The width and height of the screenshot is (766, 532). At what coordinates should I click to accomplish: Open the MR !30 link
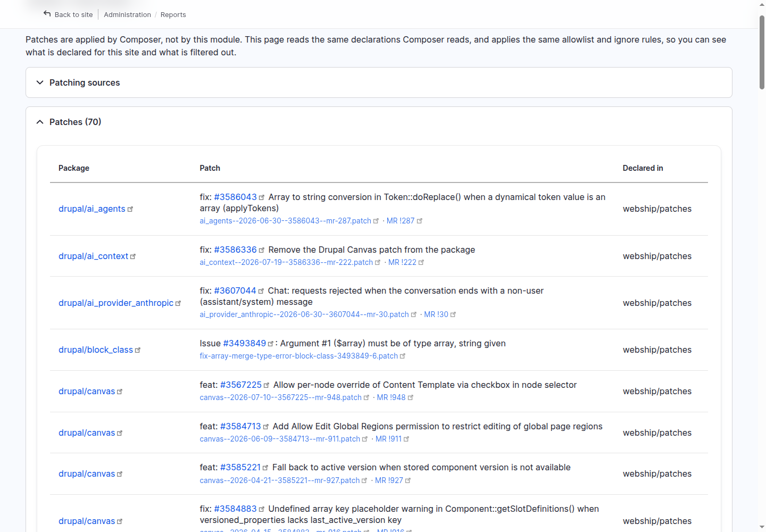click(436, 314)
